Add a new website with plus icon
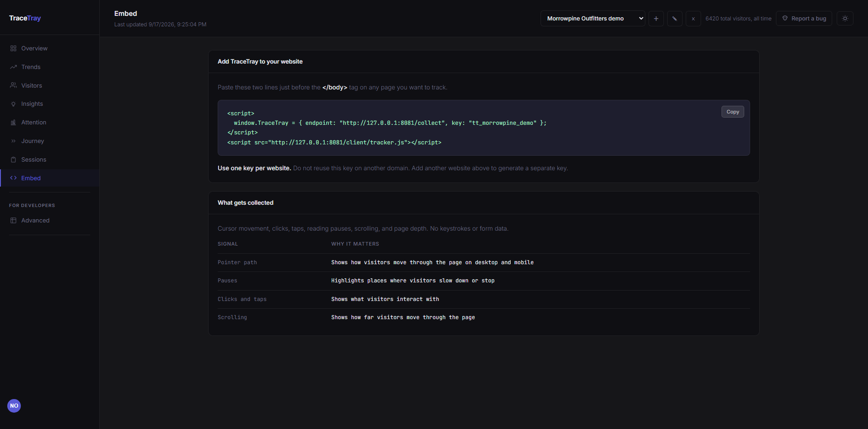The width and height of the screenshot is (868, 429). click(656, 19)
